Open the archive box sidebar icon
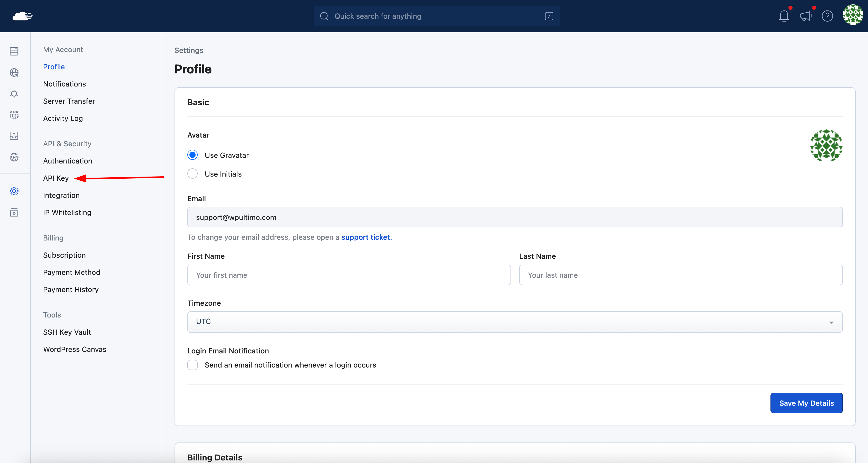 (x=14, y=212)
